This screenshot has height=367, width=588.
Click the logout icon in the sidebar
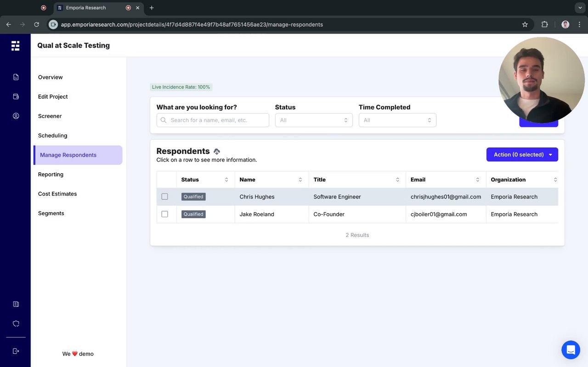coord(16,351)
